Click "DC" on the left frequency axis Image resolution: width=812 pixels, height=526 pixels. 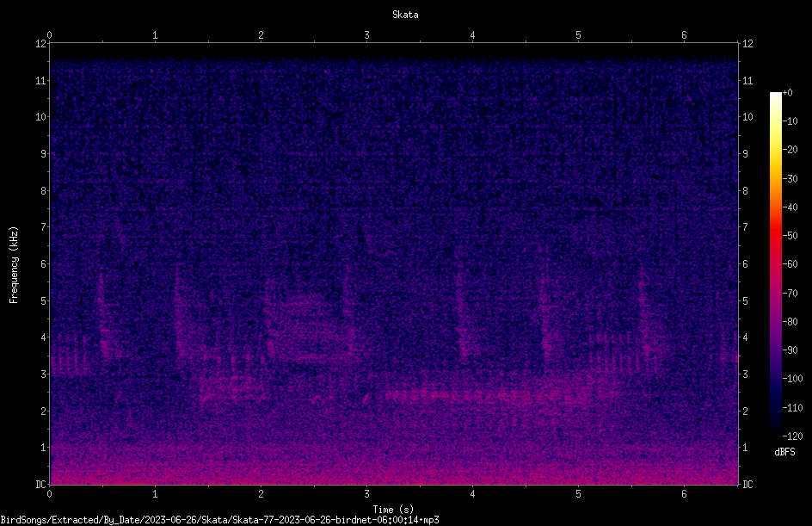pos(41,485)
